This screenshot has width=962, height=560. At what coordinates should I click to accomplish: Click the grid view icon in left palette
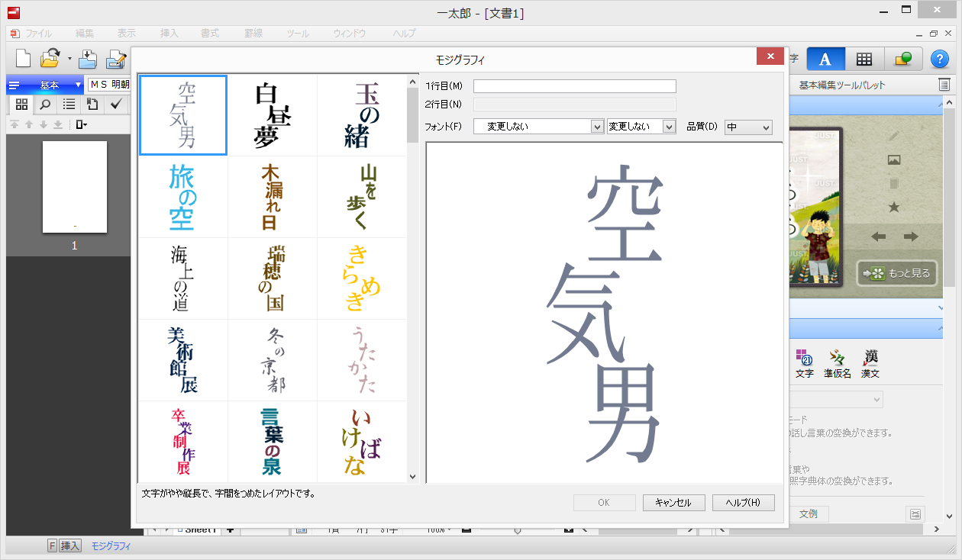pos(21,105)
